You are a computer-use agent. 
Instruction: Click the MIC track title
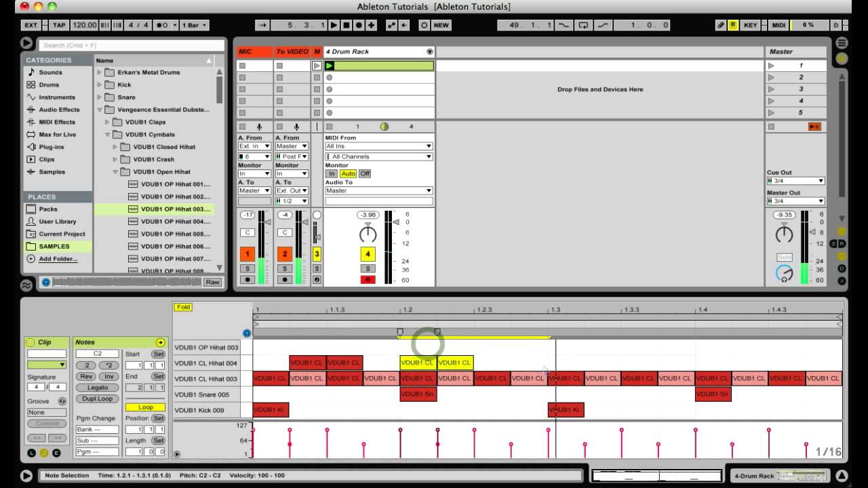[x=254, y=52]
